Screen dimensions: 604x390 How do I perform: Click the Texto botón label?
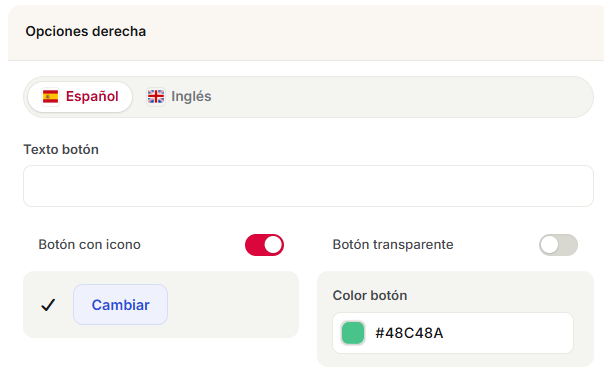61,150
